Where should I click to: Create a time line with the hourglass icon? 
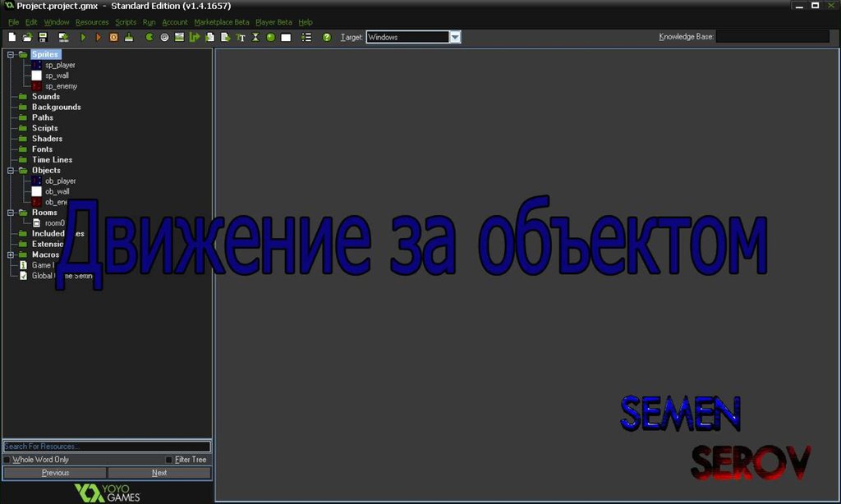pos(255,37)
